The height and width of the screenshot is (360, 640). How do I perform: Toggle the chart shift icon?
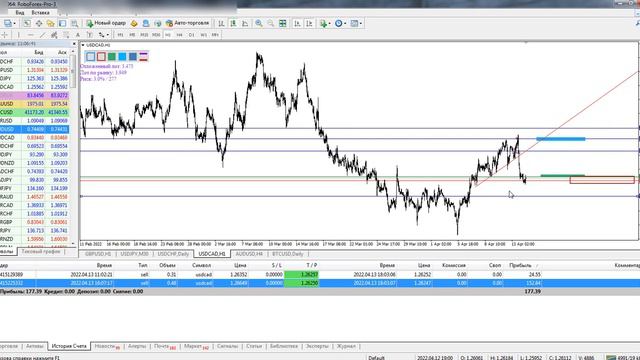pyautogui.click(x=309, y=23)
